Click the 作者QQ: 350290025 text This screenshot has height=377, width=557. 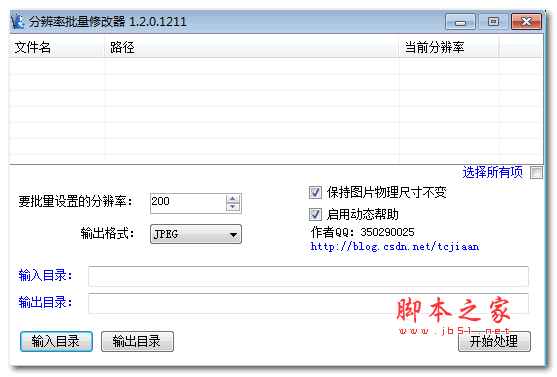tap(362, 232)
